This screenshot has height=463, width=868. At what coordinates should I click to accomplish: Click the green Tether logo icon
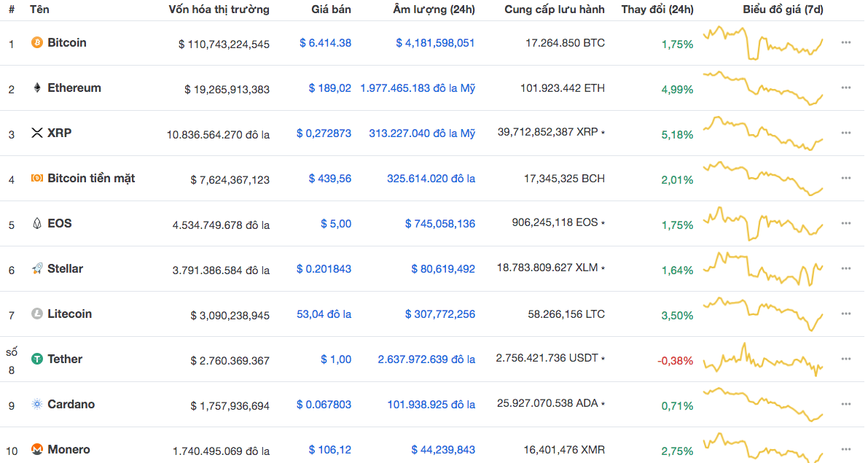(x=36, y=359)
